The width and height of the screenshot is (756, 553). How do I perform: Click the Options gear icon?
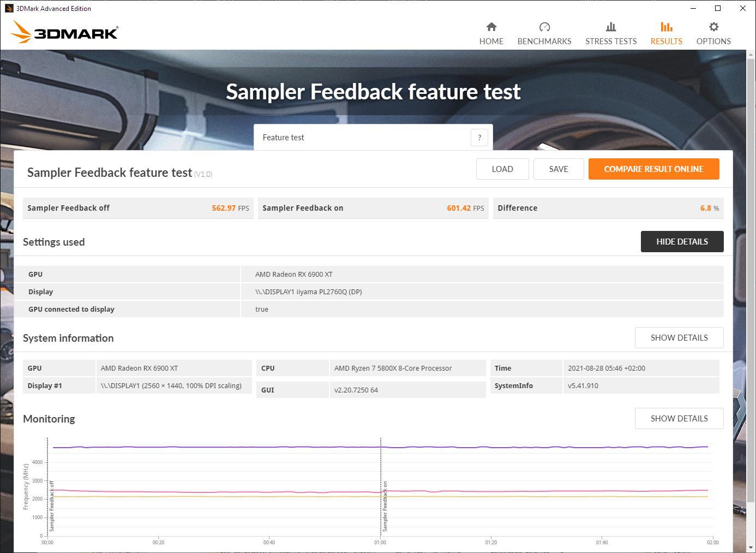point(713,27)
